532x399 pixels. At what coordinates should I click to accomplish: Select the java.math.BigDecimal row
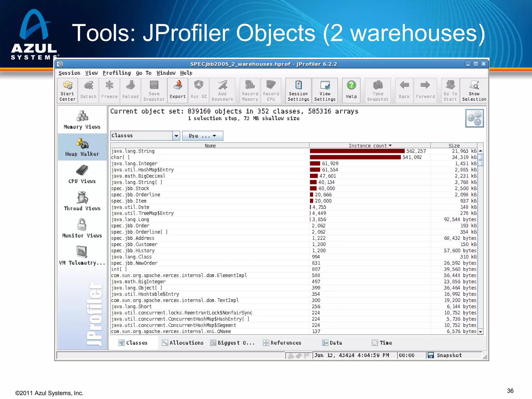294,176
